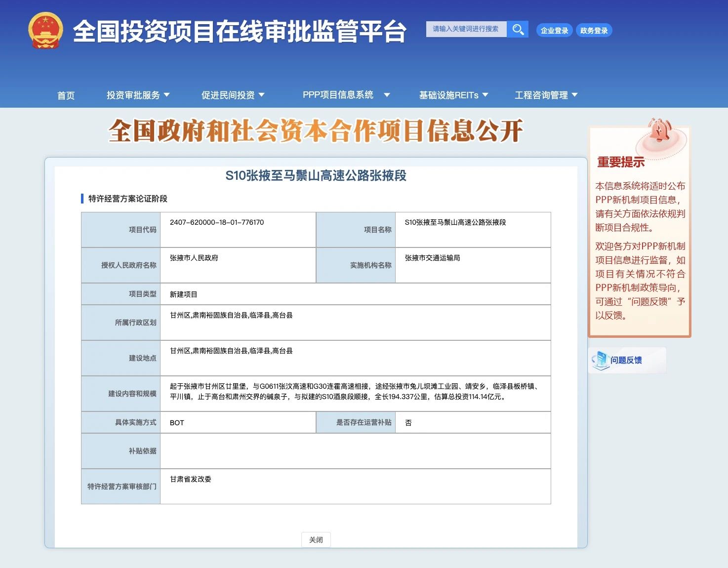Expand the 基础设施REITs dropdown arrow

pyautogui.click(x=485, y=95)
